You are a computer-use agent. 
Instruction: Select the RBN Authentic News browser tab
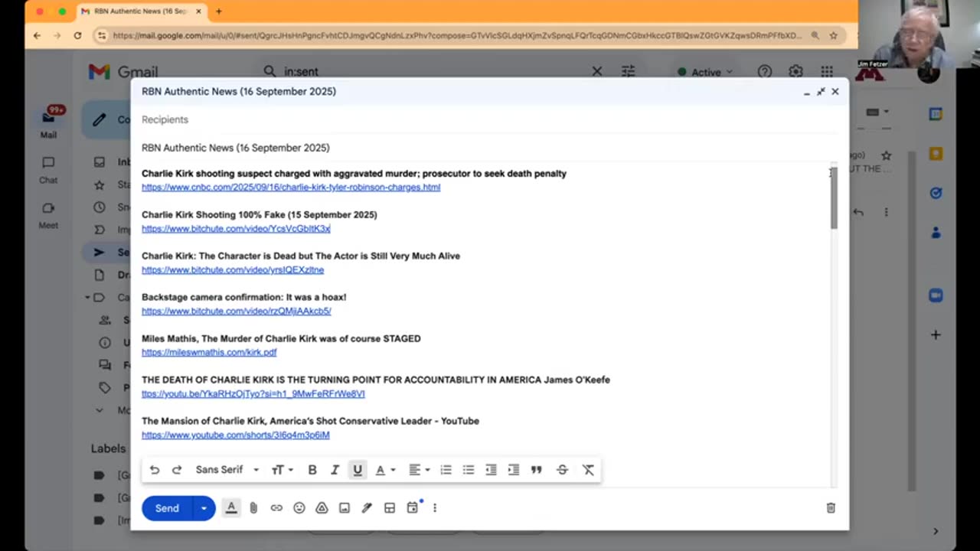[x=139, y=11]
